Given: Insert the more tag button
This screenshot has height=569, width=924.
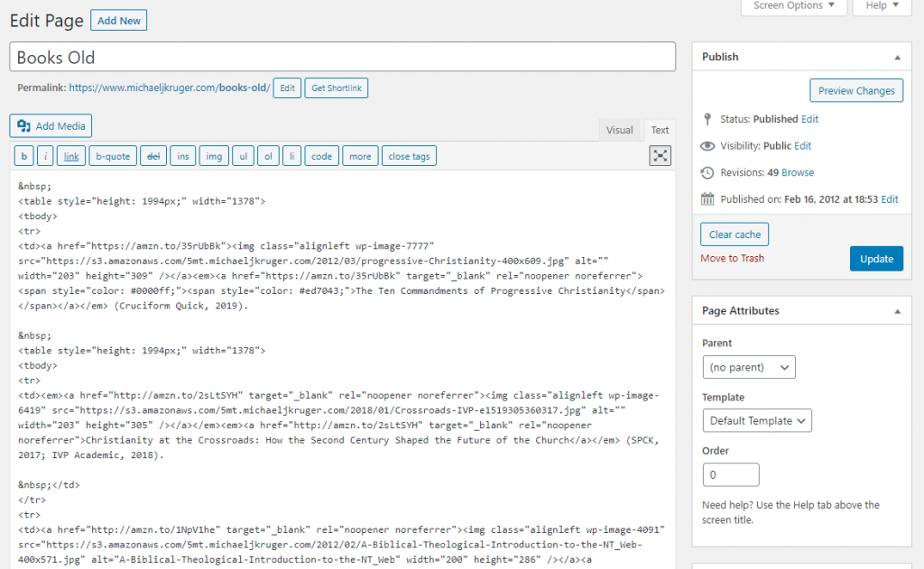Looking at the screenshot, I should click(360, 156).
